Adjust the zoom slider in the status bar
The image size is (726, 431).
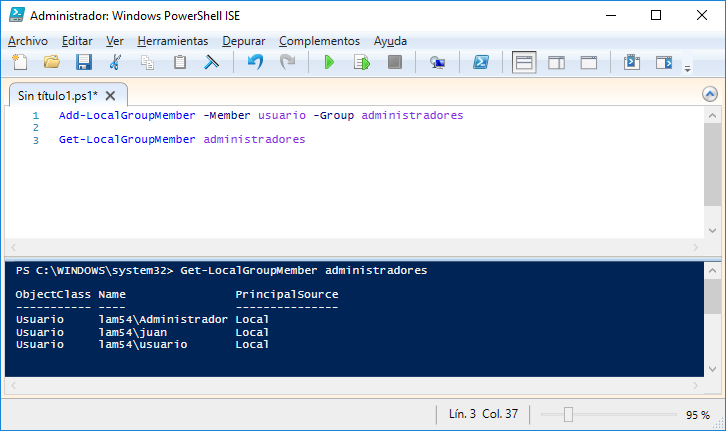568,414
